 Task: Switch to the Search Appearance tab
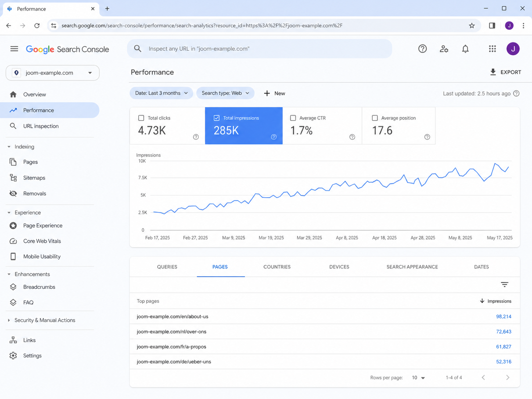[x=412, y=267]
